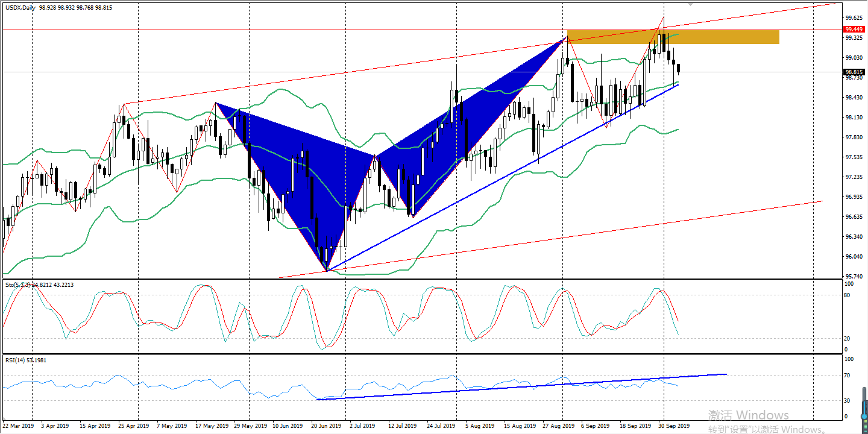Screen dimensions: 868x434
Task: Click the 80 level label in Stochastic panel
Action: (x=847, y=295)
